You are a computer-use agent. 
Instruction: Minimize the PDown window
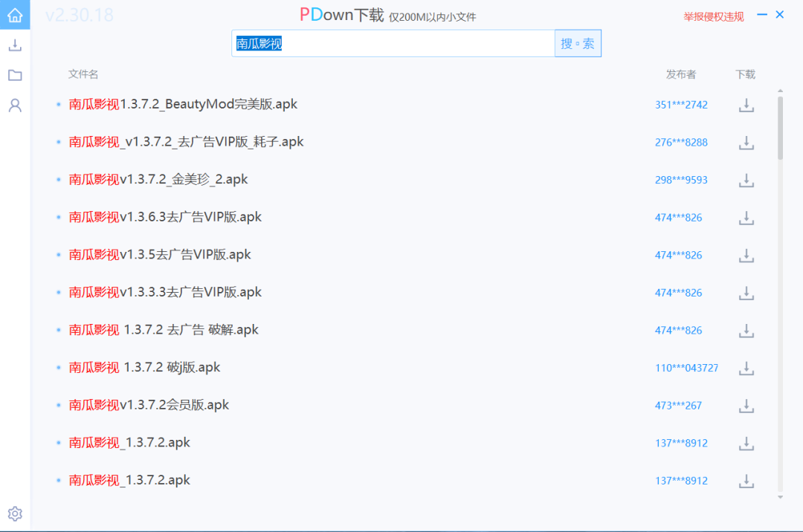coord(762,15)
